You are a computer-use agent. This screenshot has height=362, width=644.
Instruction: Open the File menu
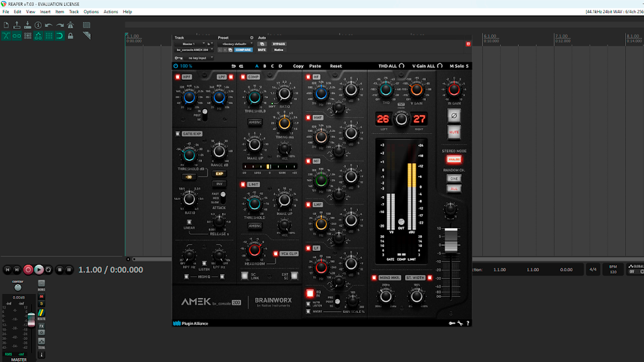(6, 12)
